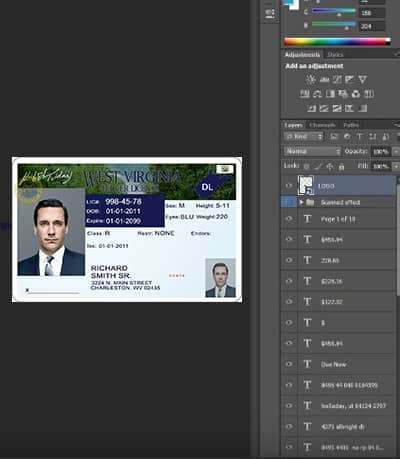Image resolution: width=400 pixels, height=459 pixels.
Task: Expand the Scanned effect group
Action: pyautogui.click(x=302, y=202)
